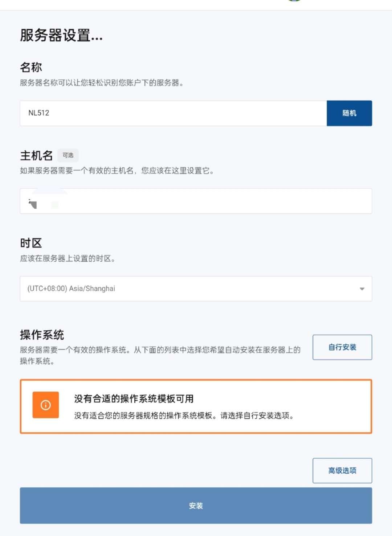The width and height of the screenshot is (392, 536).
Task: Click the orange info icon in warning box
Action: [x=46, y=405]
